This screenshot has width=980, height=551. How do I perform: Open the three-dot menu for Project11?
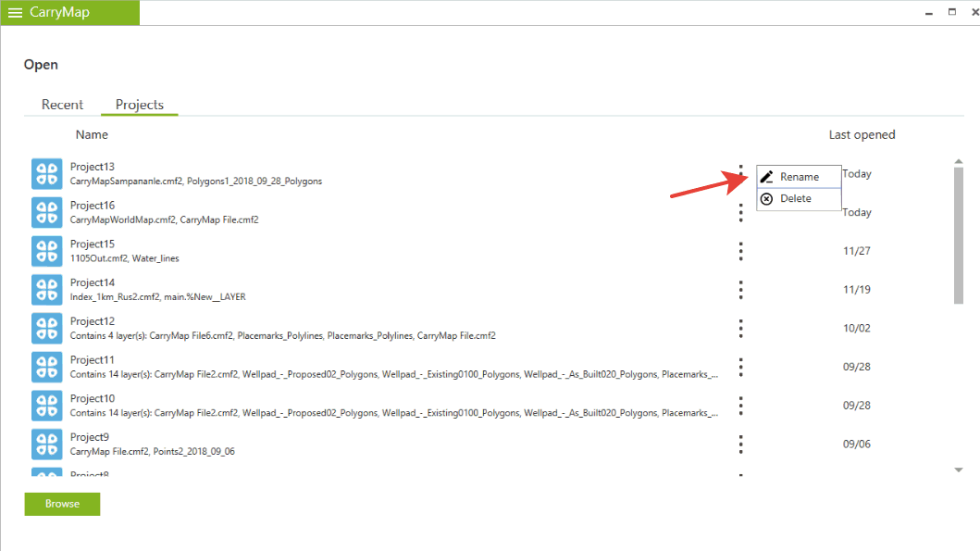(x=740, y=367)
